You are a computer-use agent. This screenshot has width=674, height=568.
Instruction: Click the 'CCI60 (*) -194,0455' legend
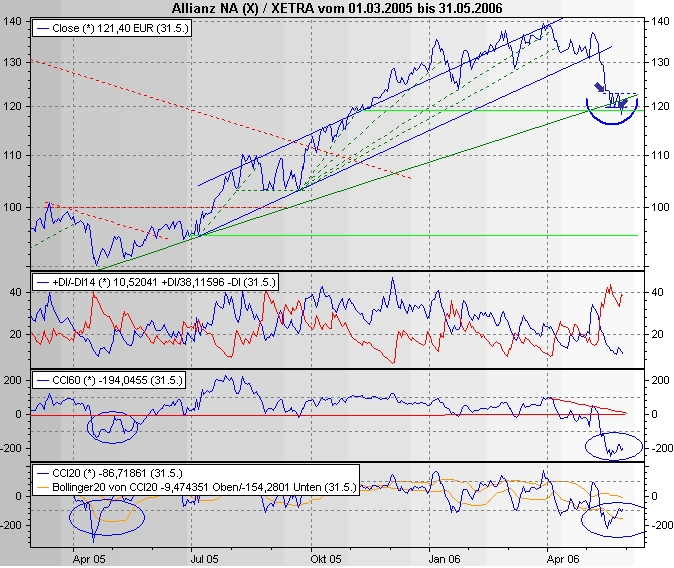109,380
